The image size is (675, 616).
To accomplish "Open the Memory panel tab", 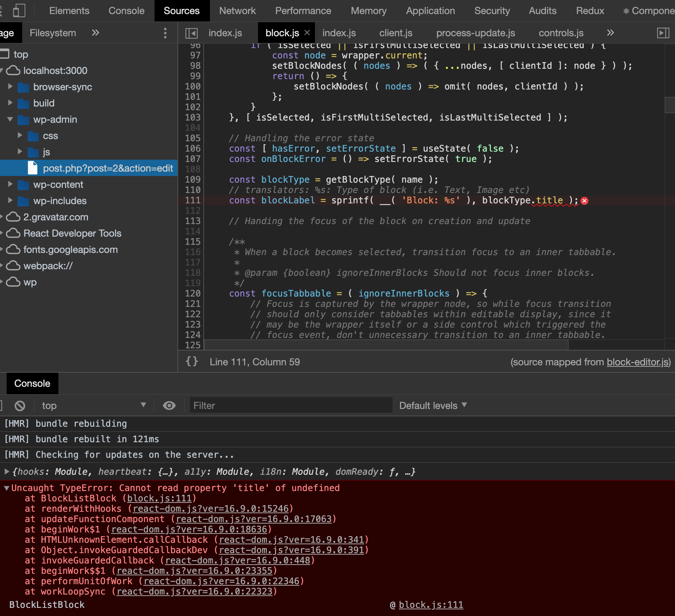I will pos(369,11).
